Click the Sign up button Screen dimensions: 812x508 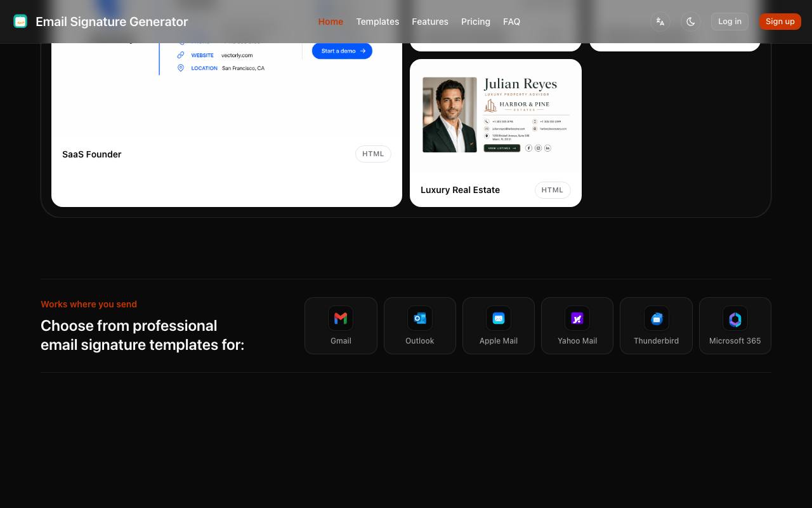point(780,22)
